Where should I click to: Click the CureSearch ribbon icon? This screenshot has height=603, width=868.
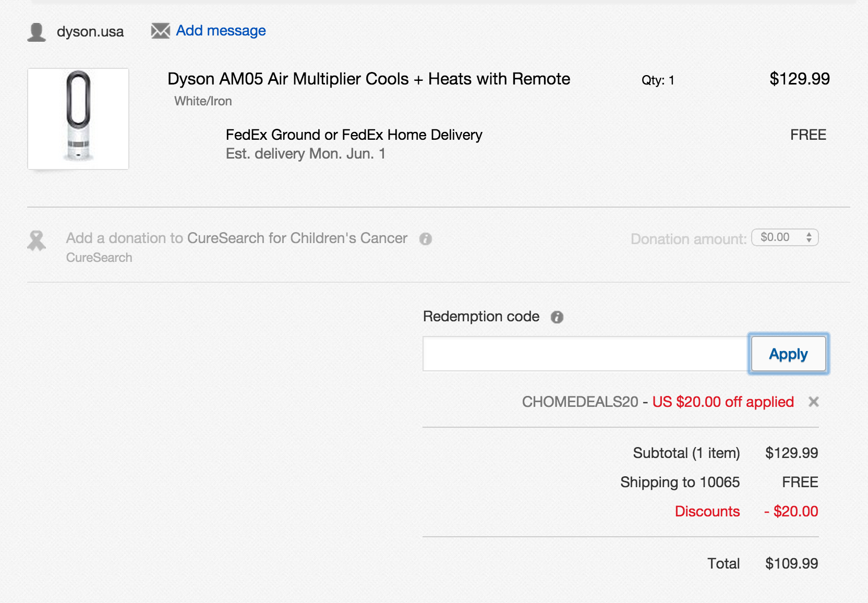[37, 240]
